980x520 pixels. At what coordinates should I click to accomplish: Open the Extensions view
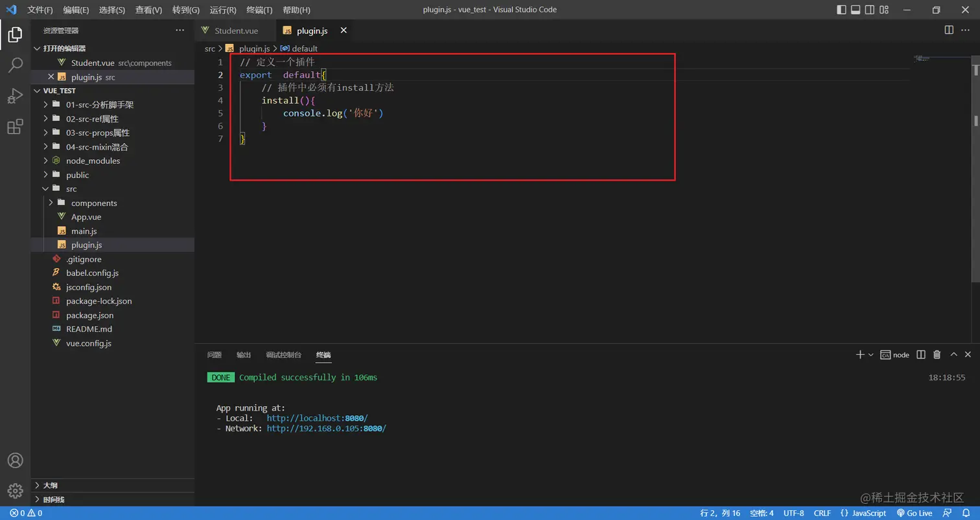click(x=15, y=127)
